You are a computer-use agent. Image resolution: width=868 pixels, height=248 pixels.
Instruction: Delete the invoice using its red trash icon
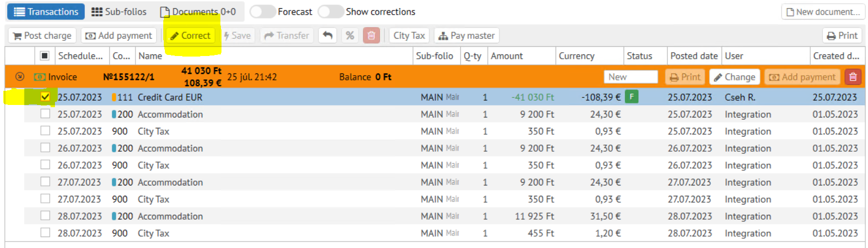click(853, 77)
